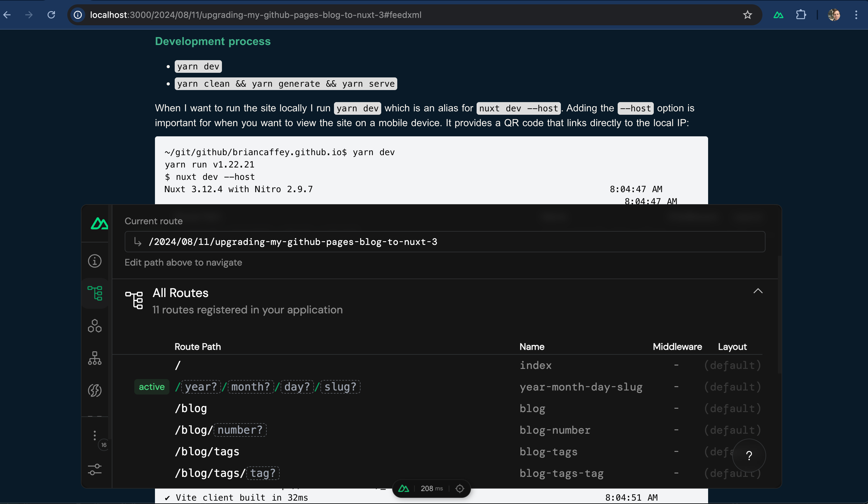Click the Middleware column header
The height and width of the screenshot is (504, 868).
(x=677, y=346)
